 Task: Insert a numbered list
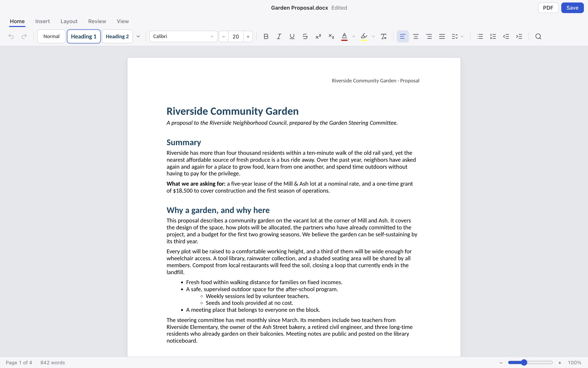click(493, 36)
